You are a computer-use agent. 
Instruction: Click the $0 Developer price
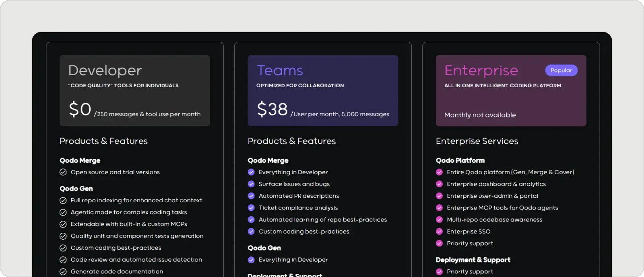tap(80, 109)
